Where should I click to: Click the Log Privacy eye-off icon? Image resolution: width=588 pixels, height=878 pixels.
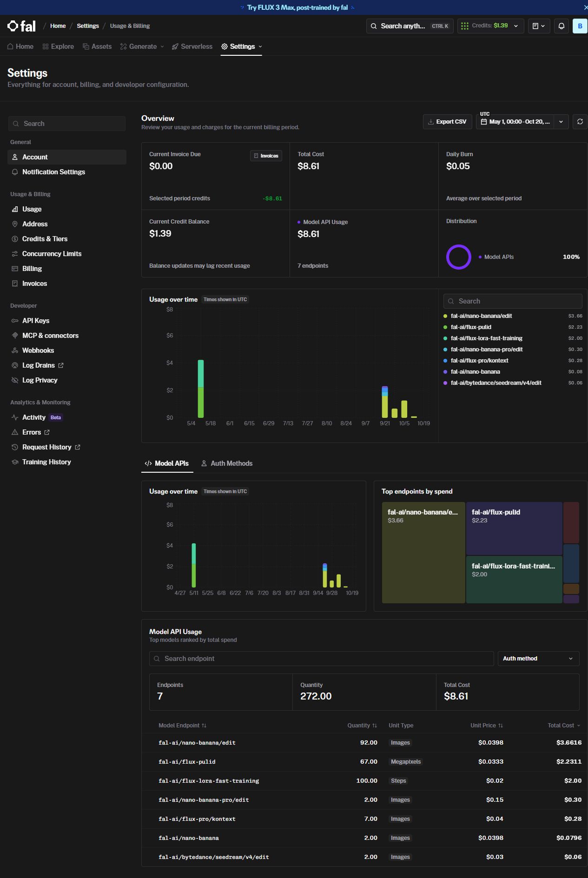15,380
